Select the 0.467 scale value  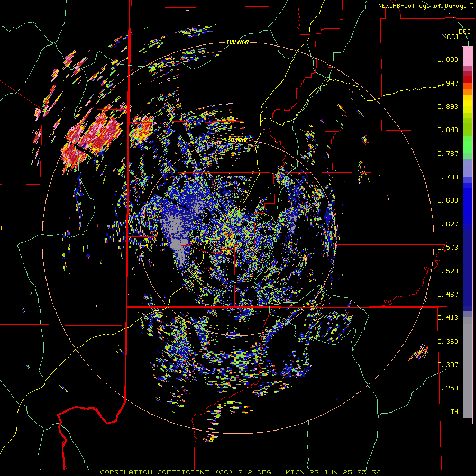point(448,295)
